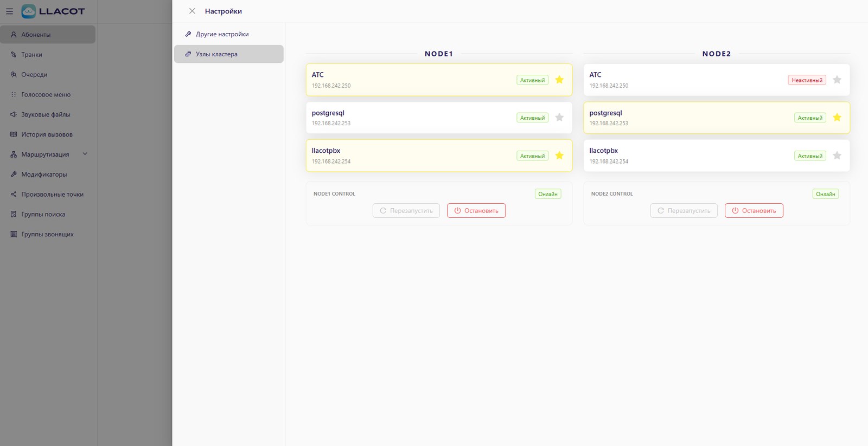The height and width of the screenshot is (446, 868).
Task: Click Перезапустить under NODE2 CONTROL
Action: tap(684, 211)
